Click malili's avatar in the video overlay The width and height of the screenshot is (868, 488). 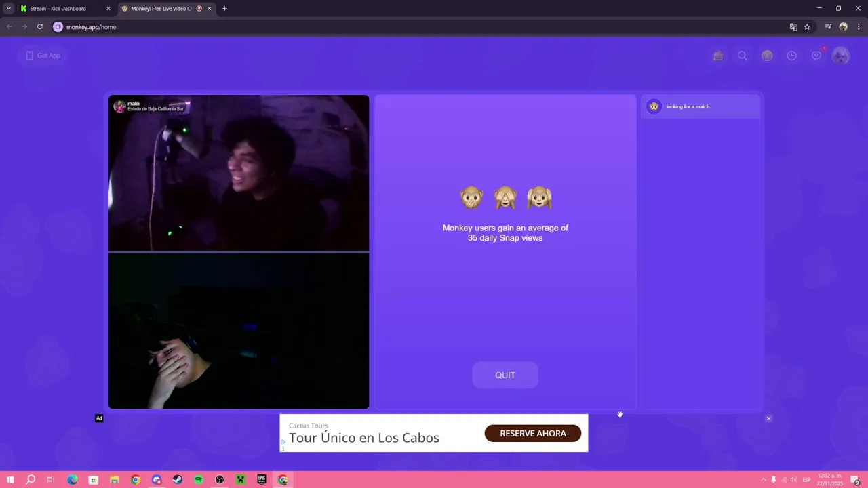click(x=119, y=106)
